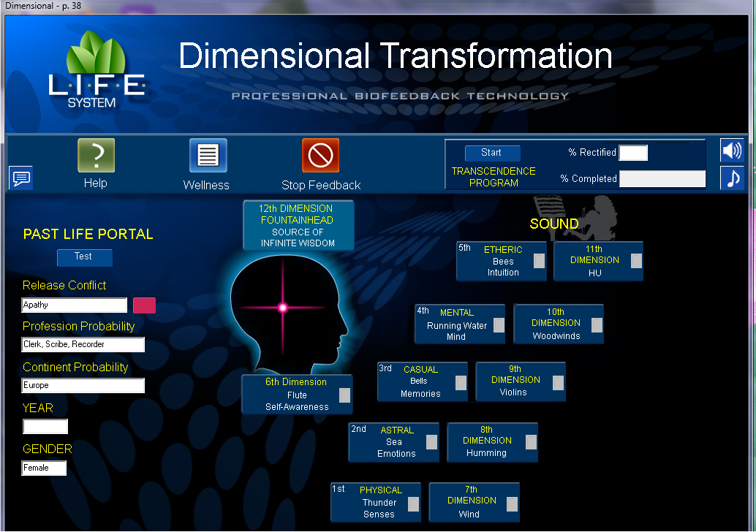Click the GENDER field showing Female
This screenshot has width=756, height=532.
[44, 468]
